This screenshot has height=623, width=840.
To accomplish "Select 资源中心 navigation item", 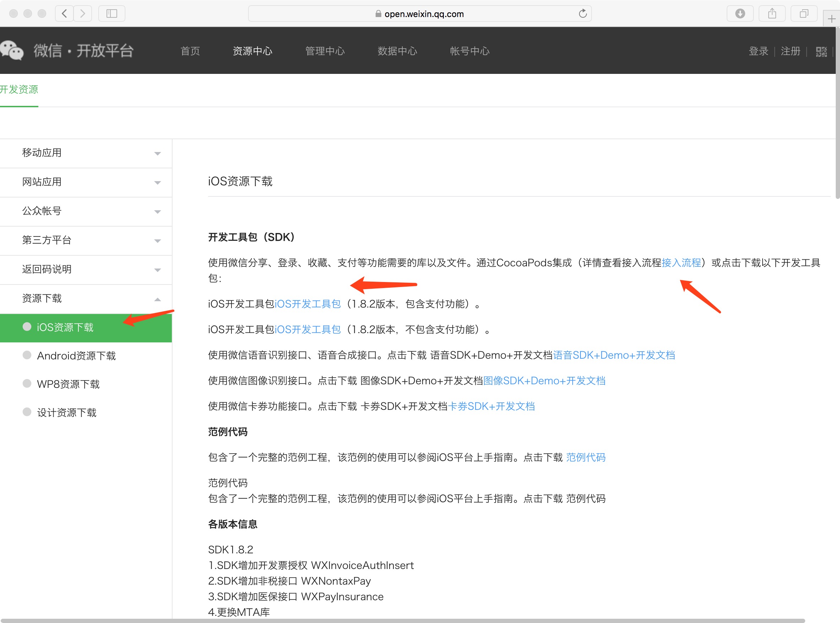I will (x=252, y=51).
